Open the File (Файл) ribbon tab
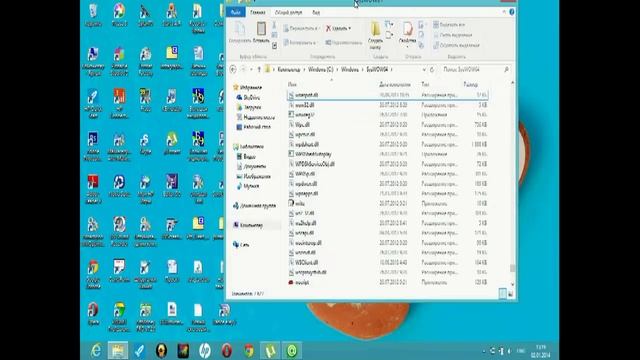 (236, 12)
